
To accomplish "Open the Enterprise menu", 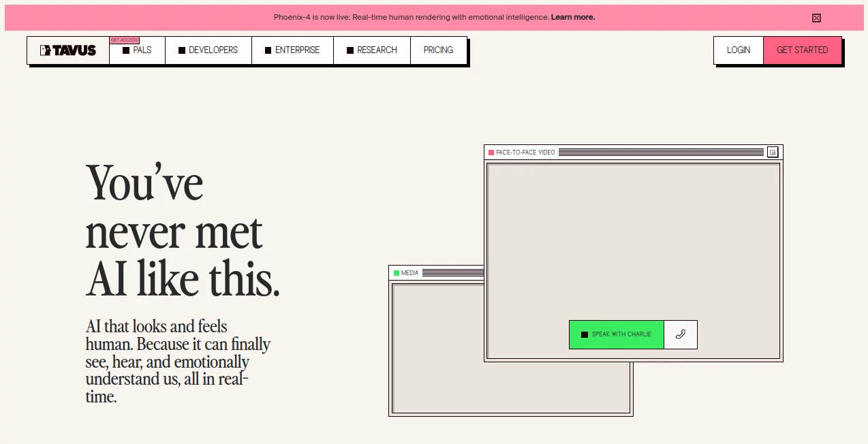I will point(292,50).
